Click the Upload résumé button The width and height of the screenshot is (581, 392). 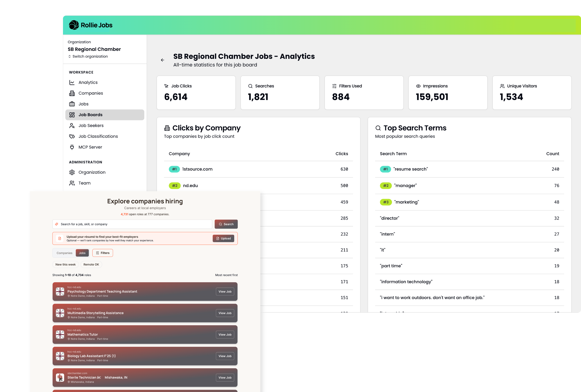224,238
